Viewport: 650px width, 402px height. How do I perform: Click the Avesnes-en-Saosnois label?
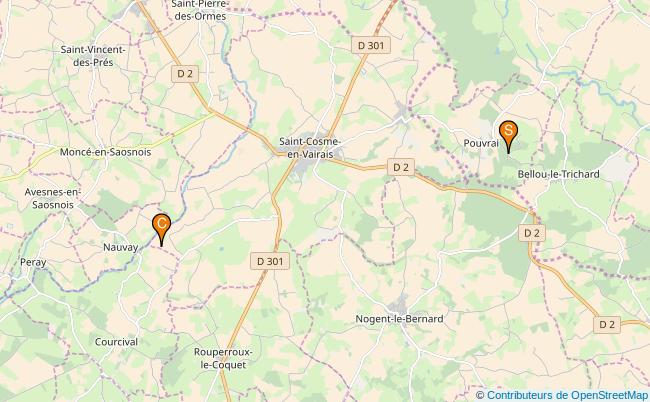53,198
